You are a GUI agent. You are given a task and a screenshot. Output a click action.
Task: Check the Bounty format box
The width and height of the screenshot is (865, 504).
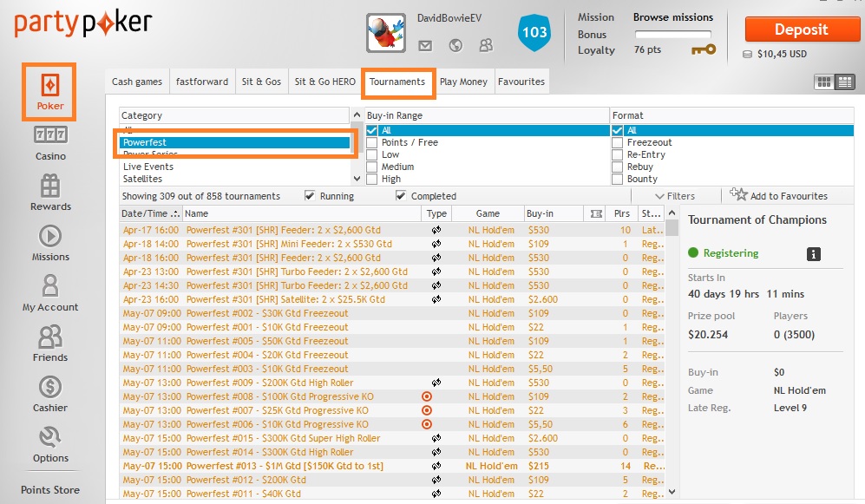coord(618,179)
